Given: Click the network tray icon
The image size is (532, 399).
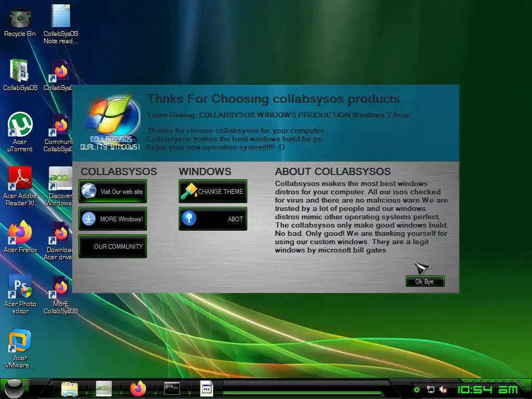Looking at the screenshot, I should 431,390.
